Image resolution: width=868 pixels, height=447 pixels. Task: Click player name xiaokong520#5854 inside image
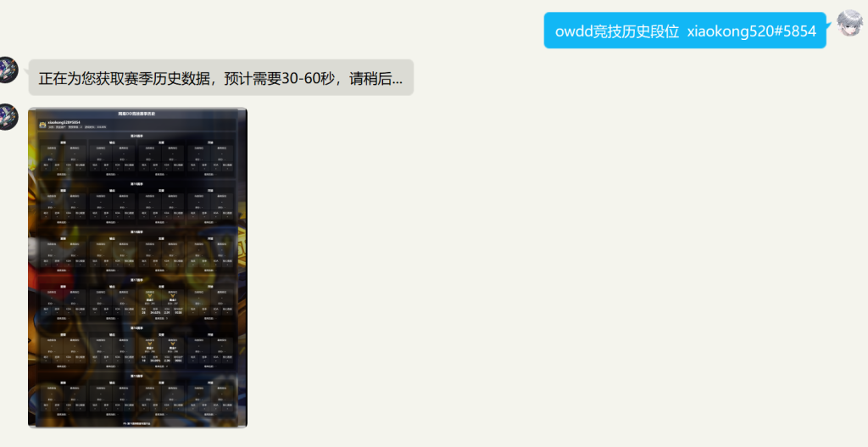pyautogui.click(x=65, y=122)
